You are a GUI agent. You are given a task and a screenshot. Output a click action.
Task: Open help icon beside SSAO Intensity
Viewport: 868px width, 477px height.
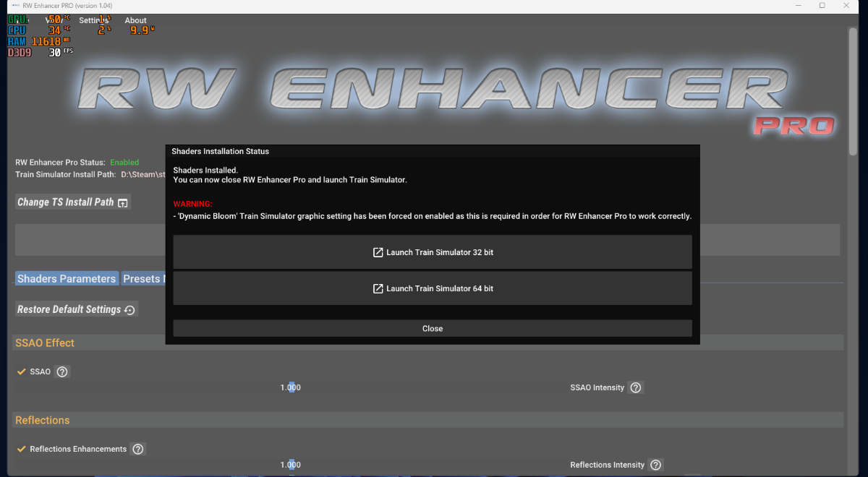click(636, 387)
